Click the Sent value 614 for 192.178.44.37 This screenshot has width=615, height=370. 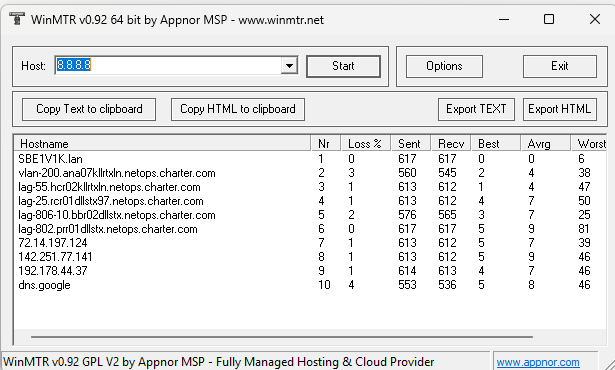tap(407, 271)
